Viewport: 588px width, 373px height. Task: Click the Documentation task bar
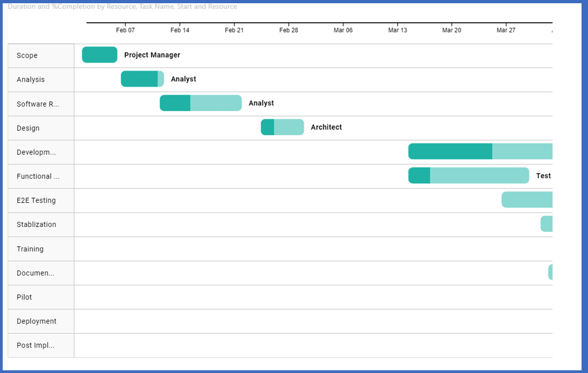click(x=550, y=272)
